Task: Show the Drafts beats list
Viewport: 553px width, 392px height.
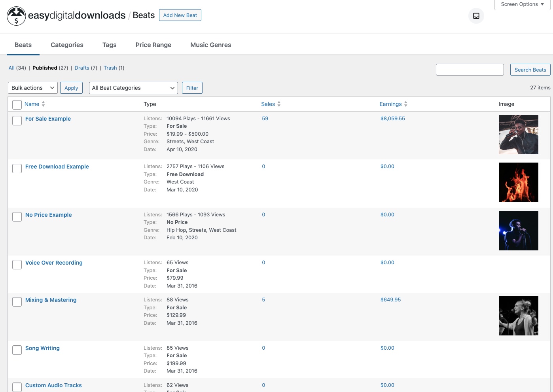Action: pyautogui.click(x=82, y=68)
